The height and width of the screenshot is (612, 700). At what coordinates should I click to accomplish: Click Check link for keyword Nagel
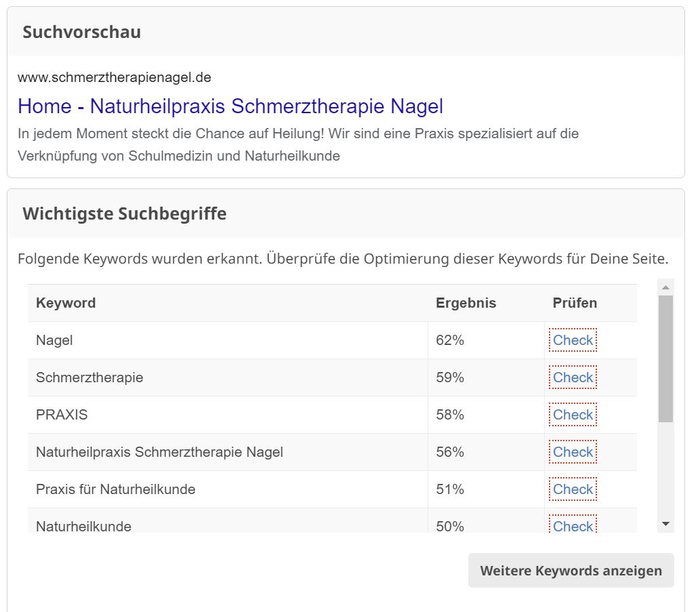[x=573, y=340]
